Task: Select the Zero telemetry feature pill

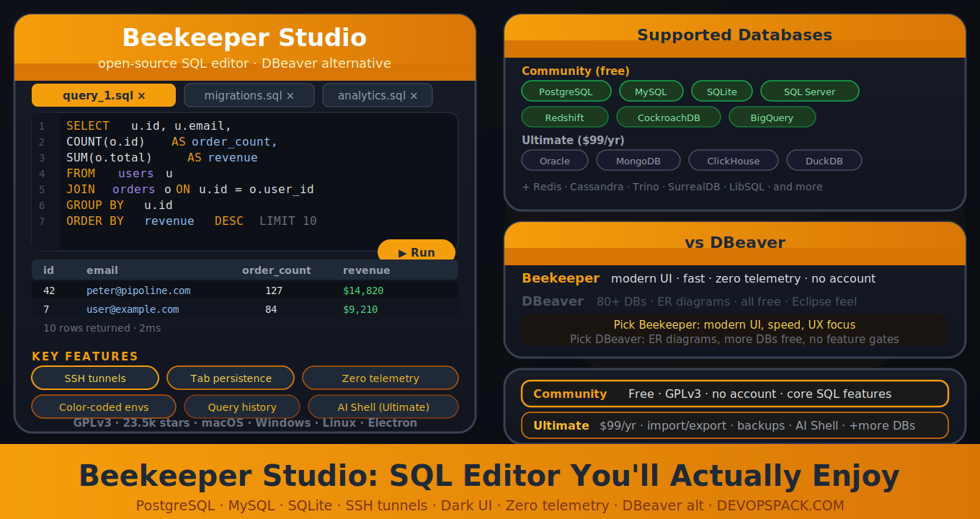Action: pos(380,378)
